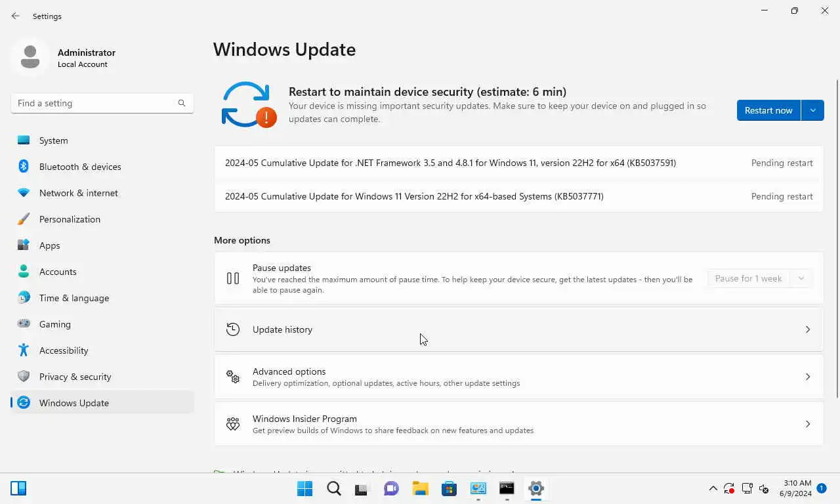Click the Privacy & security shield icon

(x=24, y=377)
